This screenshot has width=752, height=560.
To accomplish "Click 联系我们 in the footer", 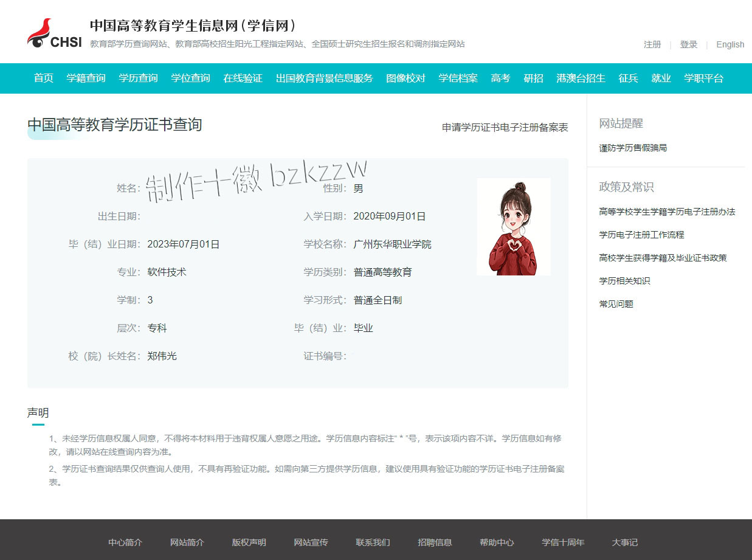I will (373, 542).
